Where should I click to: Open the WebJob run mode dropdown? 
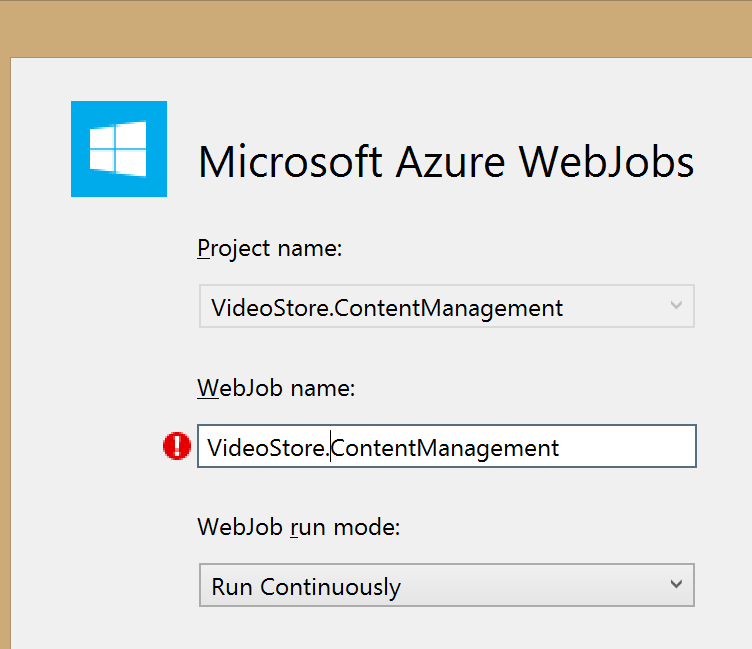coord(446,585)
